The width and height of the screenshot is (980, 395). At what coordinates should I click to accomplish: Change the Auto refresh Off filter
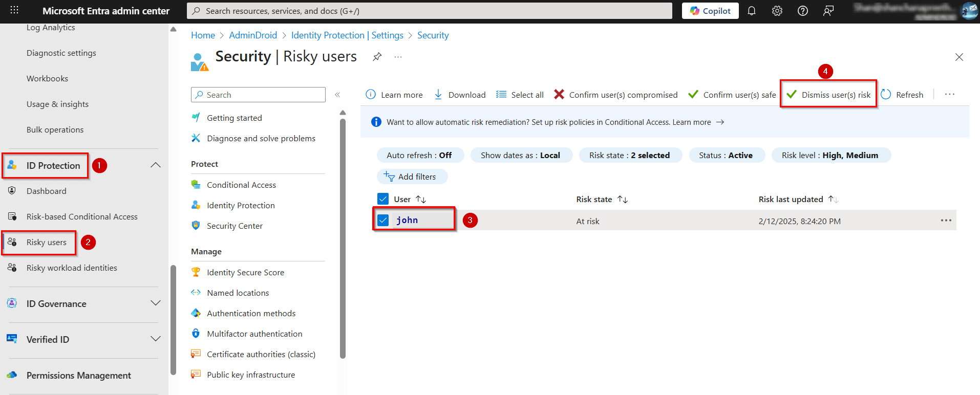pyautogui.click(x=419, y=155)
